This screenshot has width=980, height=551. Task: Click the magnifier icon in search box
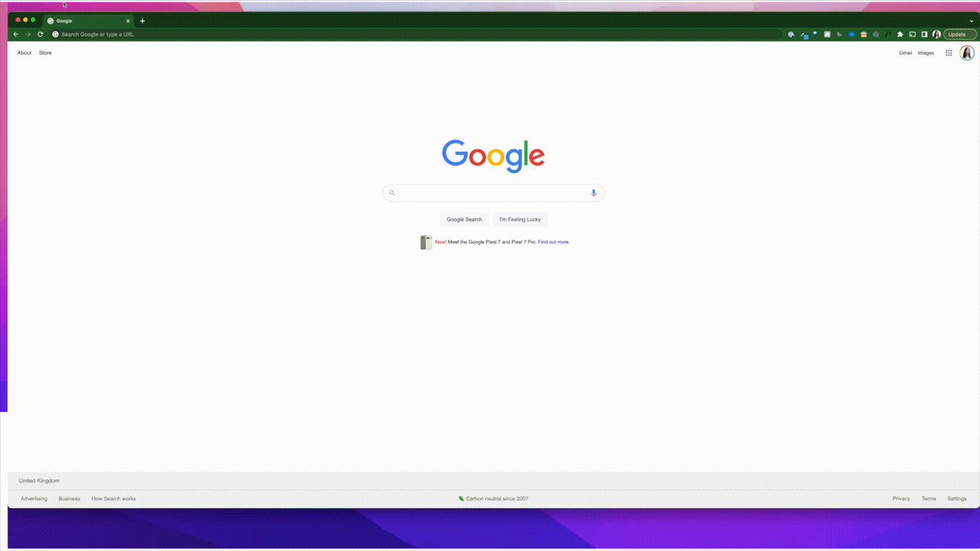click(x=392, y=193)
